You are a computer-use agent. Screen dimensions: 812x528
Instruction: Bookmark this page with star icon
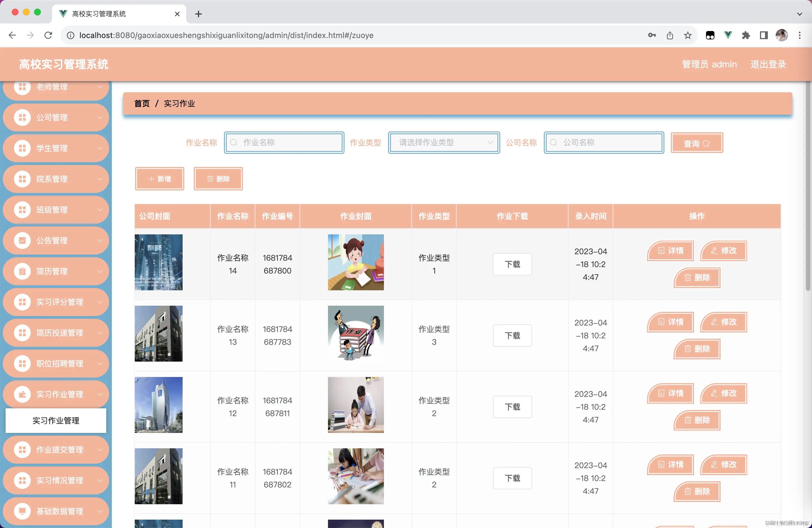tap(688, 35)
